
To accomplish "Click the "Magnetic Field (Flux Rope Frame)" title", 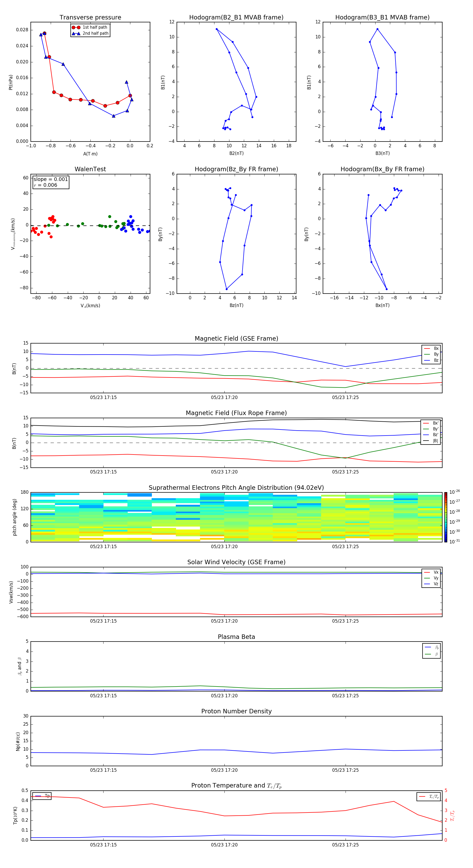I will click(236, 413).
